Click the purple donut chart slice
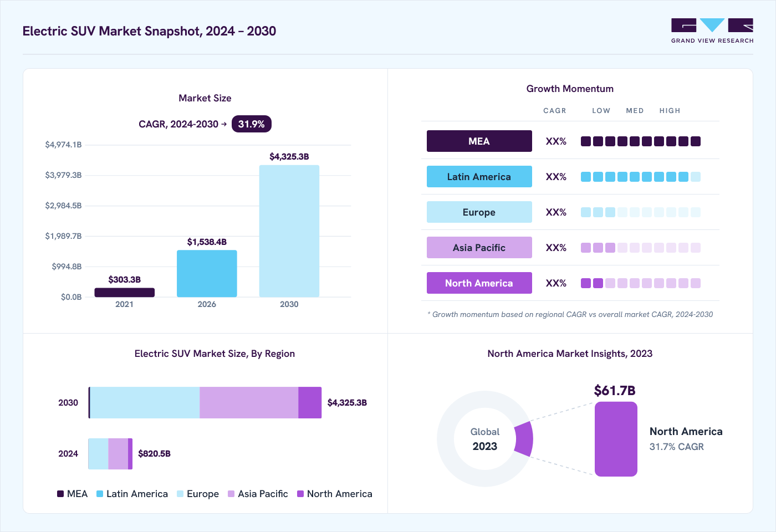 point(524,439)
